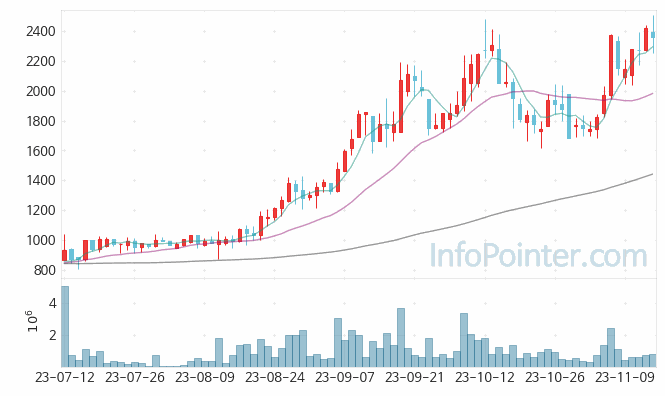Select the 23-08-24 date label

275,377
